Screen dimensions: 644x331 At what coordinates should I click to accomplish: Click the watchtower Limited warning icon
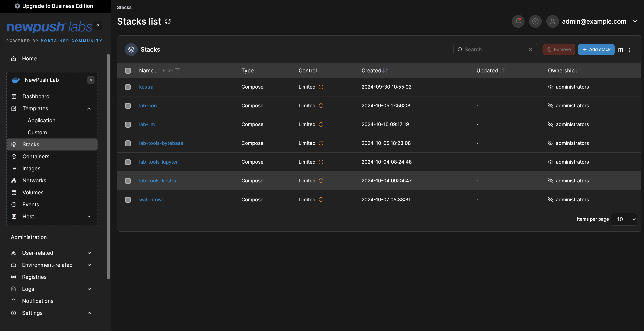[321, 199]
